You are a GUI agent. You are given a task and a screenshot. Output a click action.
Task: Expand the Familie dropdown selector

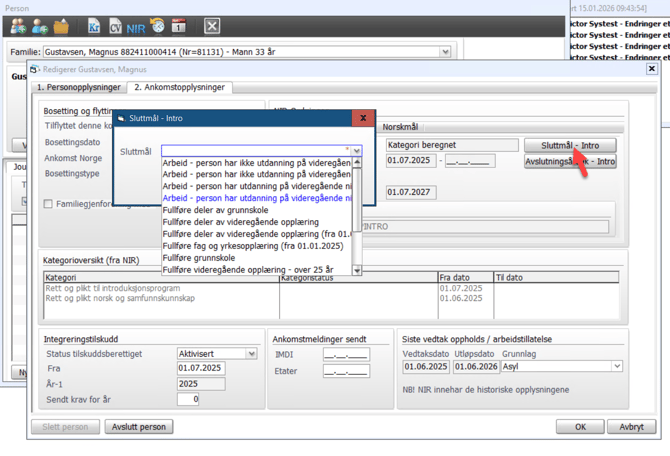pyautogui.click(x=445, y=52)
